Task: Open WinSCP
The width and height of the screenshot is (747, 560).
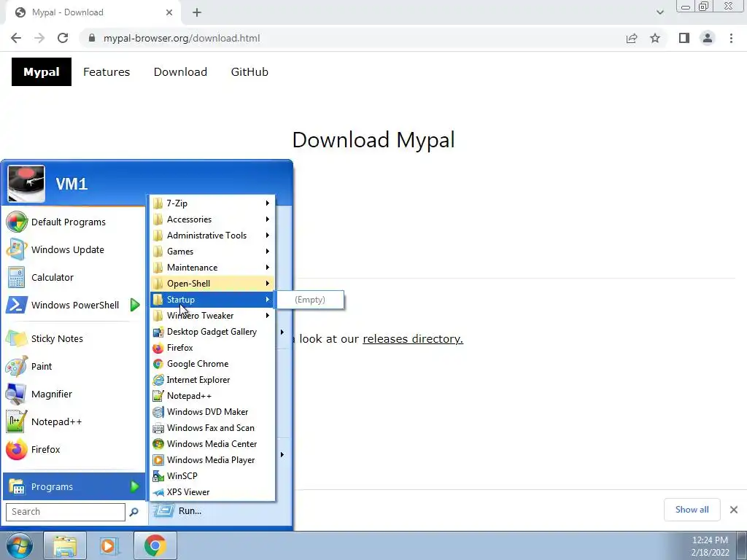Action: [x=212, y=475]
